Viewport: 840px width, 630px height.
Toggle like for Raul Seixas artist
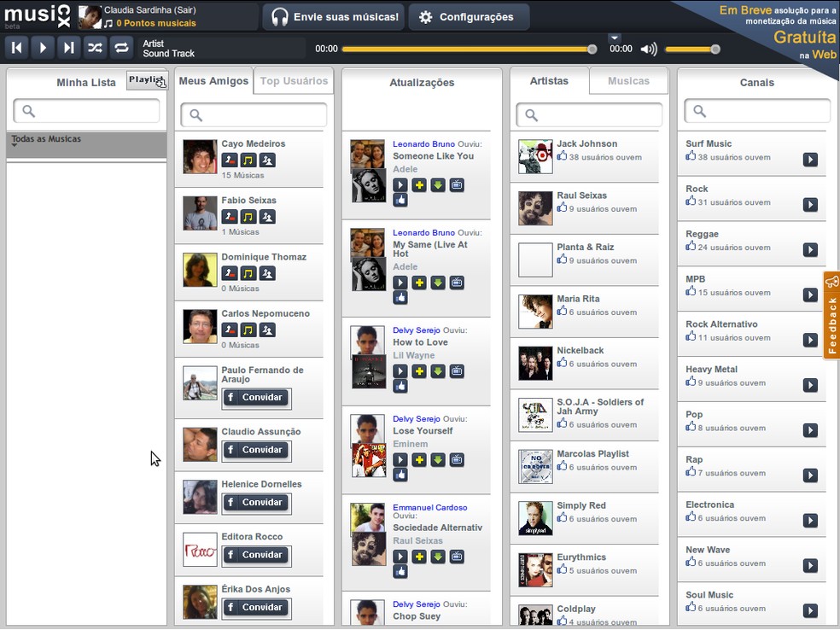[562, 207]
